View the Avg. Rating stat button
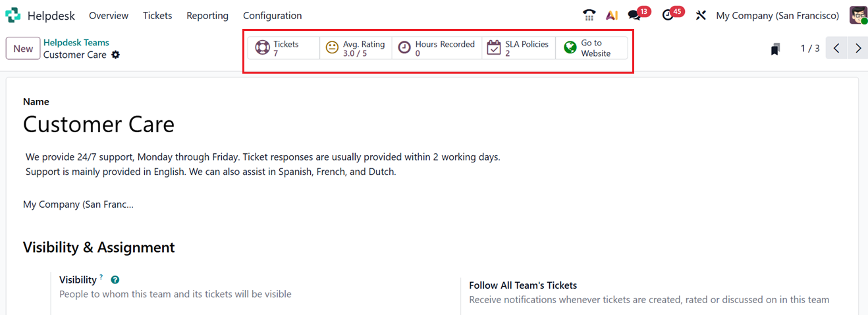 click(356, 48)
